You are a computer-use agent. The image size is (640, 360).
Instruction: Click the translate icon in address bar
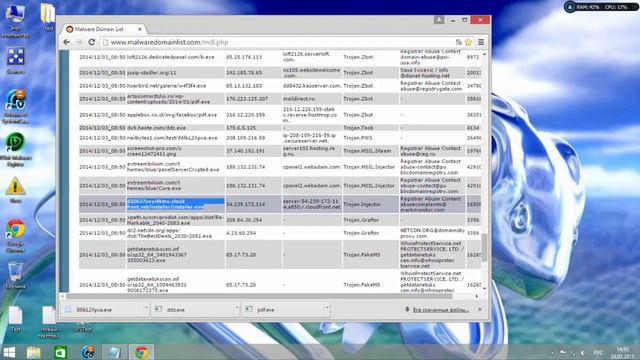tap(459, 42)
